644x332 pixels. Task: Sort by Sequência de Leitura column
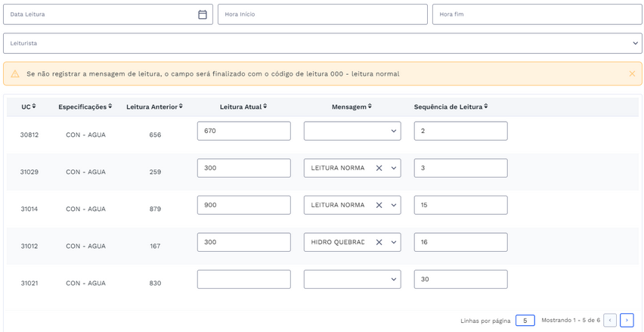pos(450,107)
